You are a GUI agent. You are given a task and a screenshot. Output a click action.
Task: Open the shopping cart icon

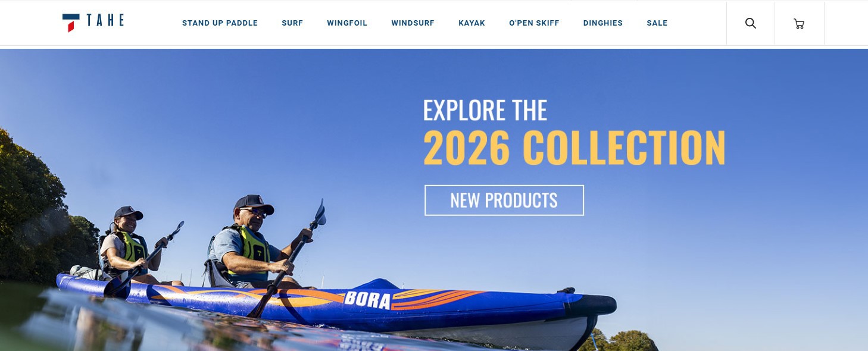[799, 24]
